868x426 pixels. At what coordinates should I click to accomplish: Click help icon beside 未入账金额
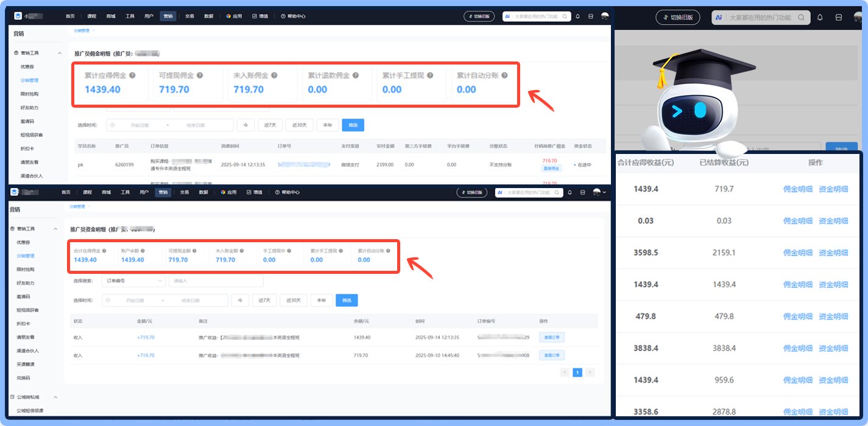pos(243,250)
